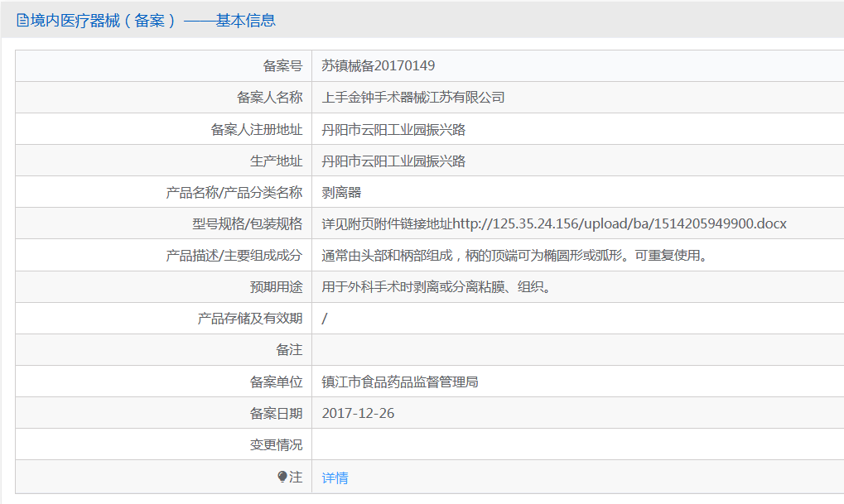The image size is (844, 504).
Task: Click the 备案号 label
Action: (x=282, y=65)
